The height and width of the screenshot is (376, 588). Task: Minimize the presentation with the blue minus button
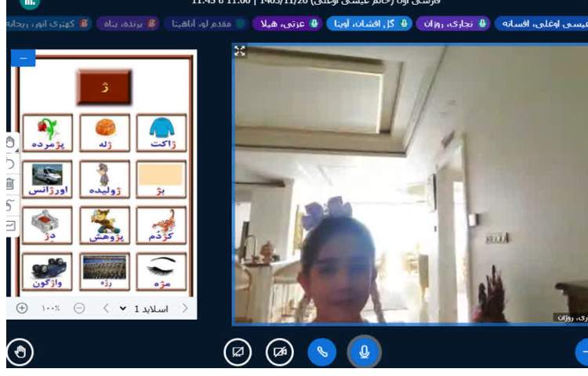tap(24, 59)
